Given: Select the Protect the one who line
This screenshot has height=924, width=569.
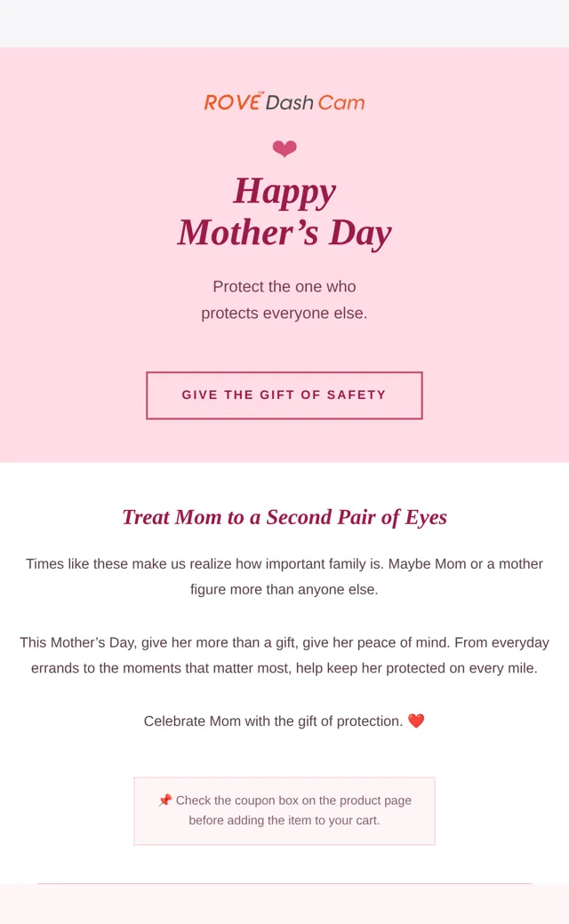Looking at the screenshot, I should 284,286.
